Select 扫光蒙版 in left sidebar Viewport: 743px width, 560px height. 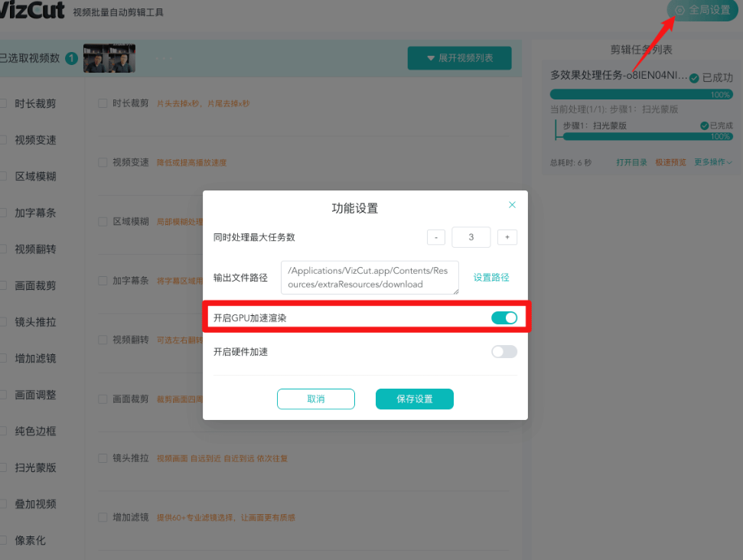[x=35, y=467]
